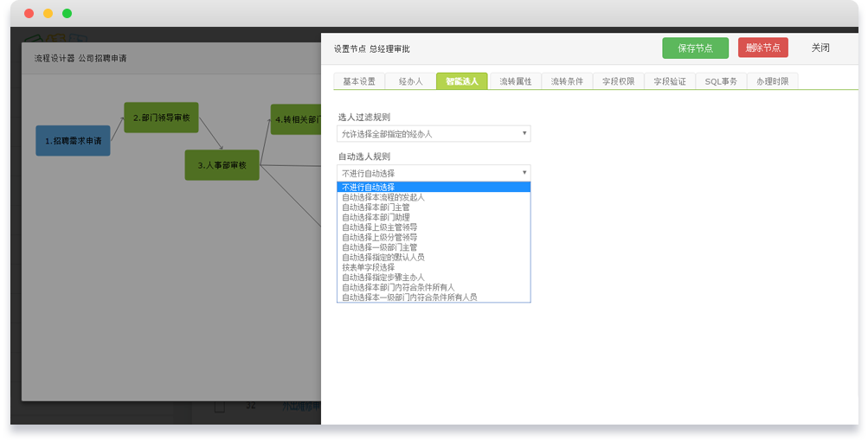
Task: Choose 自动选择本流程的发起人 from the list
Action: 383,197
